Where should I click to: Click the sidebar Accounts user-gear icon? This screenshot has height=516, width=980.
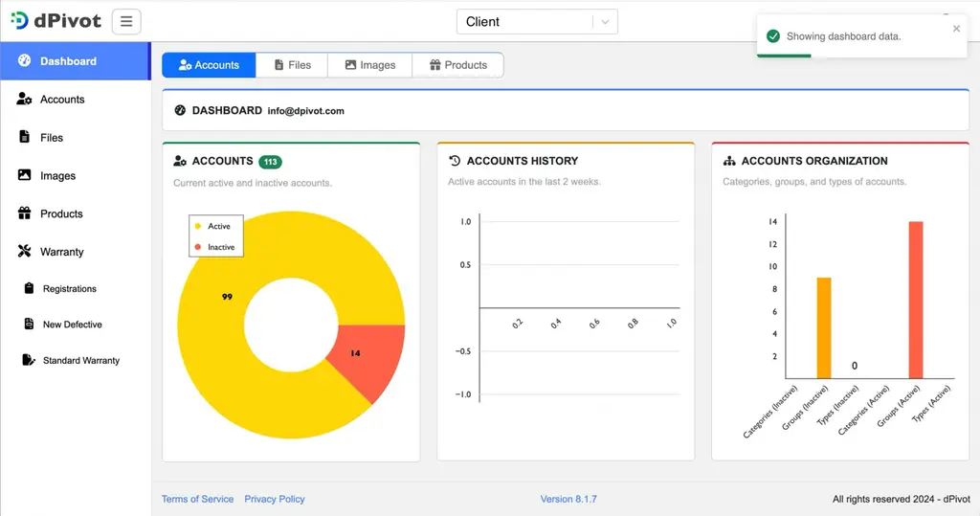(x=24, y=99)
